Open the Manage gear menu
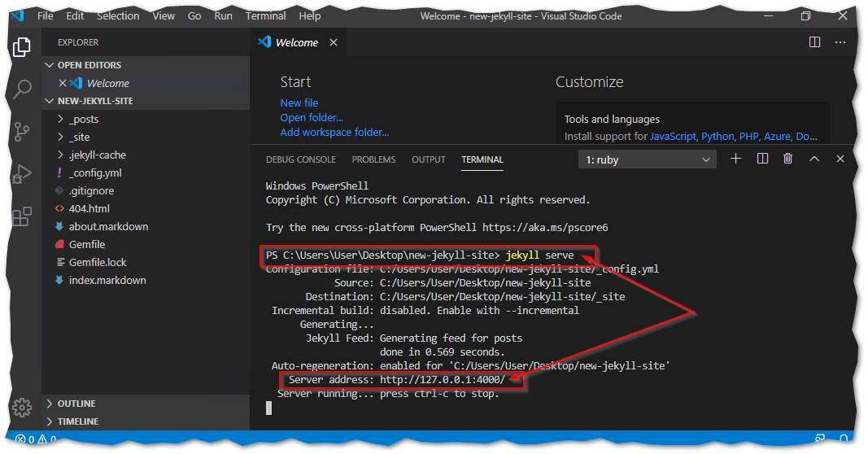Image resolution: width=868 pixels, height=454 pixels. pos(22,408)
